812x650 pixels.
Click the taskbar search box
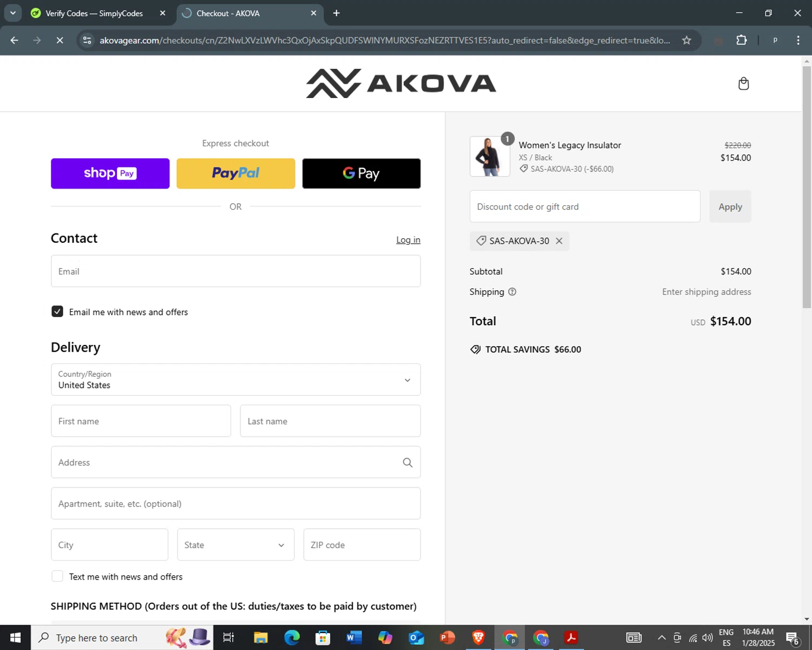tap(122, 638)
